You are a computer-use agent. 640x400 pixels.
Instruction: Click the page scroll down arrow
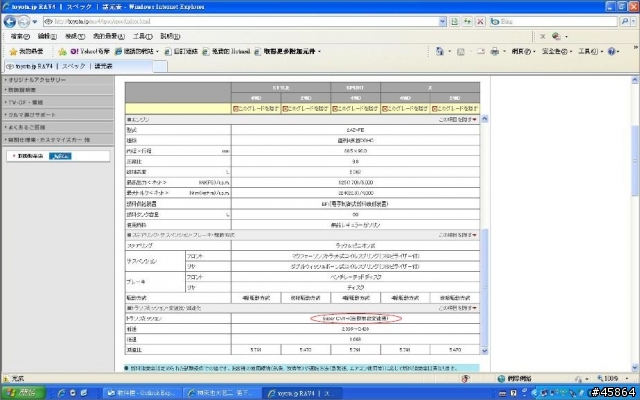(x=635, y=367)
